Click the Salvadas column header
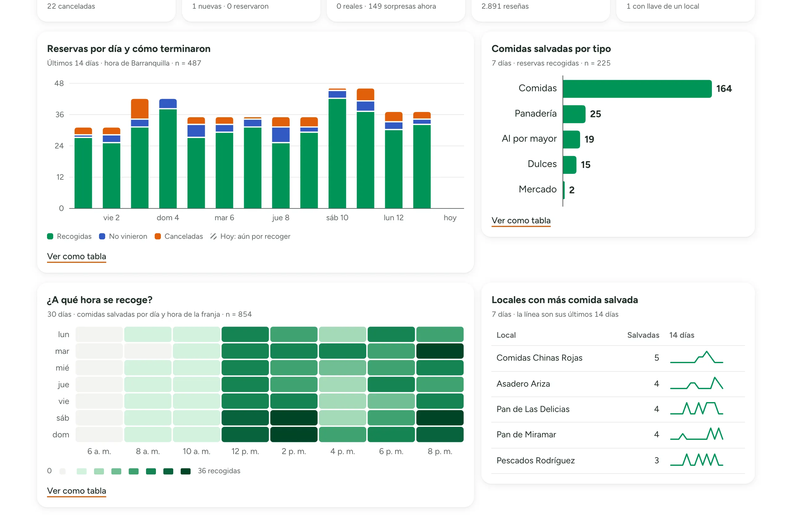 coord(643,335)
